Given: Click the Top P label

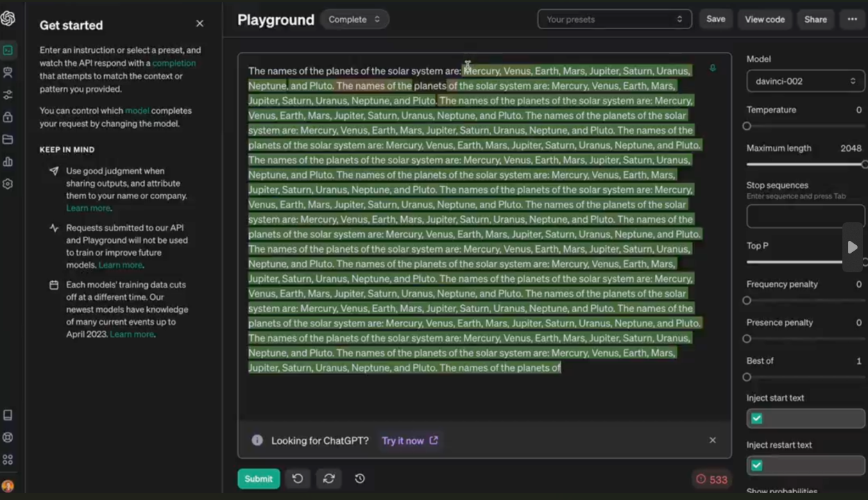Looking at the screenshot, I should [x=757, y=246].
